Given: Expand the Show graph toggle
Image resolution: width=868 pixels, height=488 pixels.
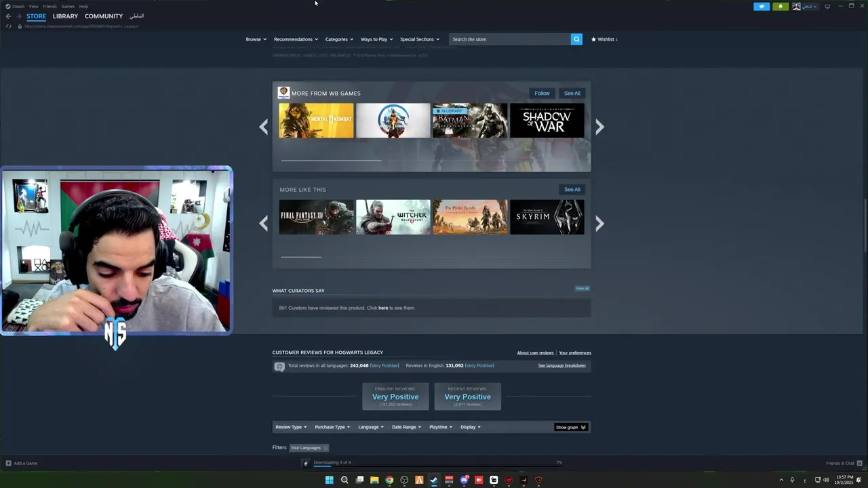Looking at the screenshot, I should click(571, 427).
